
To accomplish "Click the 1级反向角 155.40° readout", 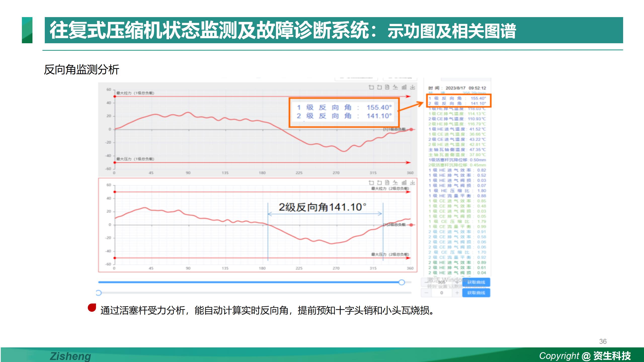I will (457, 98).
